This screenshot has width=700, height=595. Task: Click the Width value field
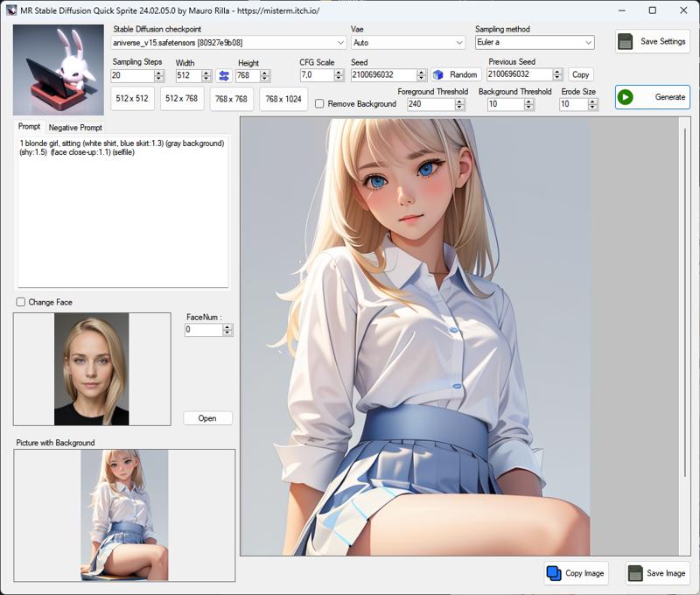tap(189, 75)
